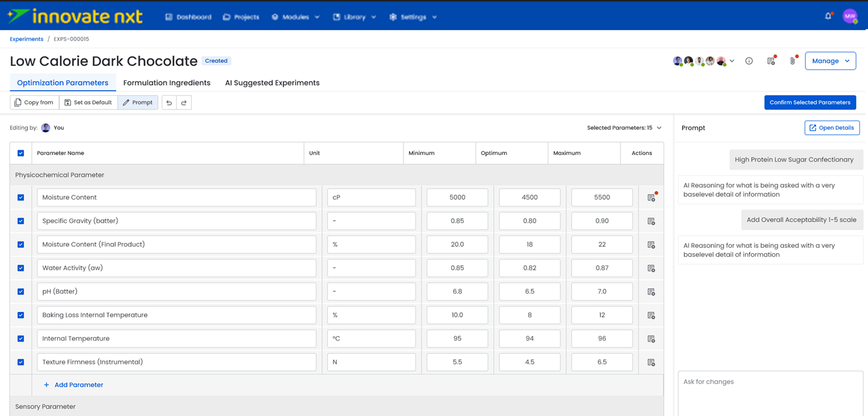Viewport: 868px width, 416px height.
Task: Expand the Modules dropdown menu
Action: (295, 17)
